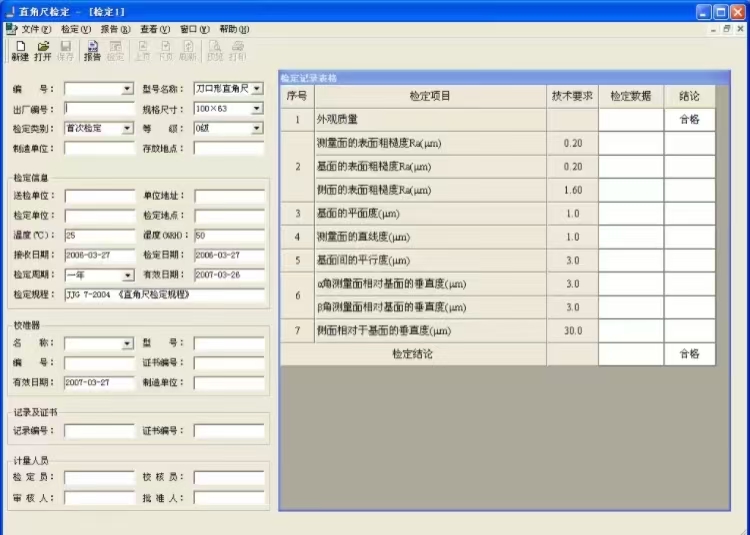This screenshot has width=750, height=535.
Task: Open the 查看 menu
Action: [155, 29]
